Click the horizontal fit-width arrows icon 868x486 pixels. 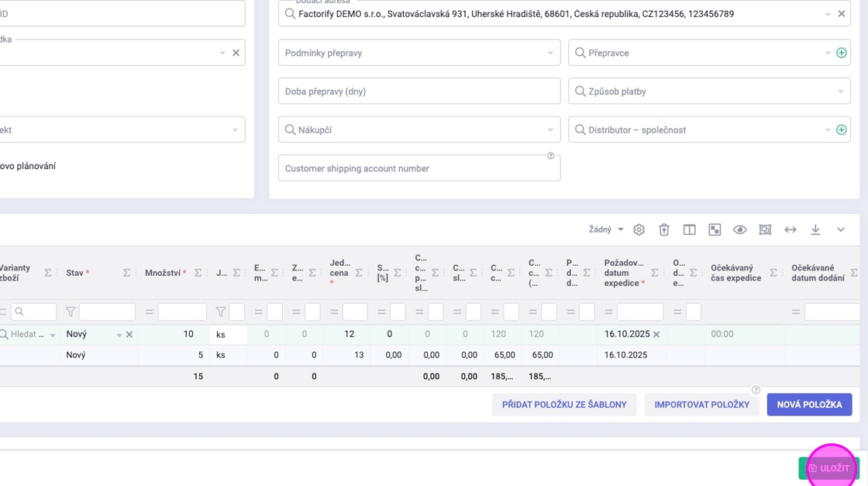[790, 230]
